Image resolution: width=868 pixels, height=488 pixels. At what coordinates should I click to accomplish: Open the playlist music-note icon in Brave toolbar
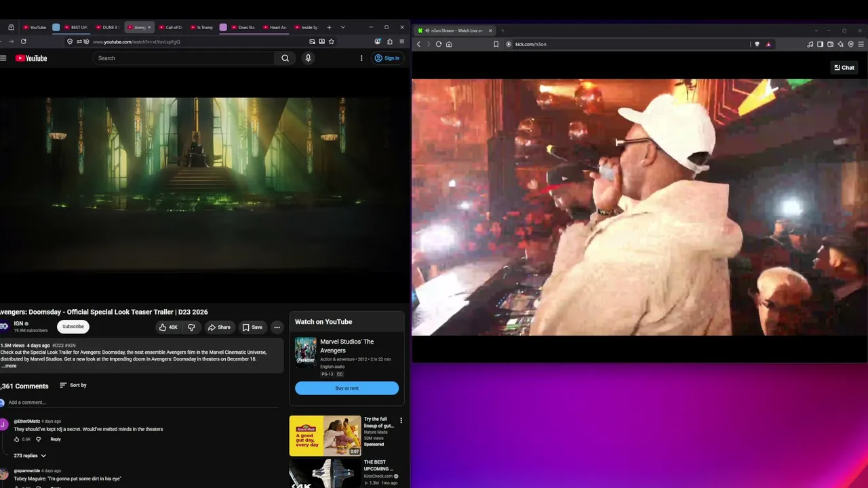point(810,44)
